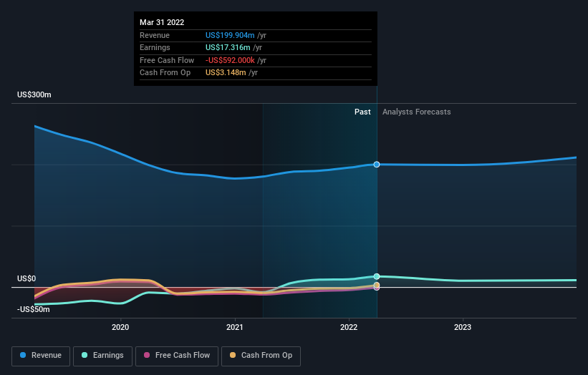This screenshot has height=375, width=588.
Task: Click the US$199.904m revenue value
Action: pos(230,35)
